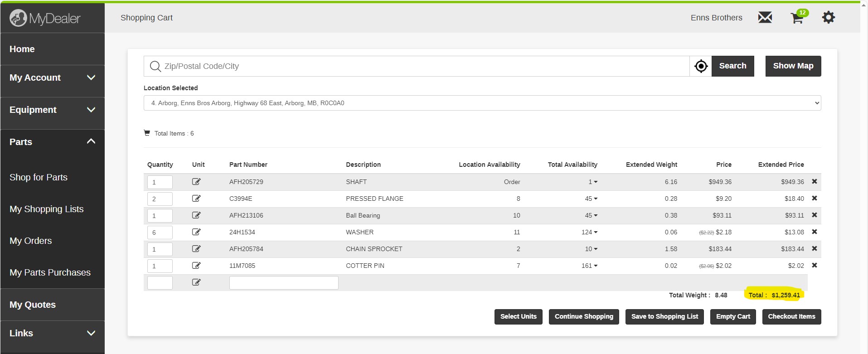Open the settings gear icon

tap(828, 18)
